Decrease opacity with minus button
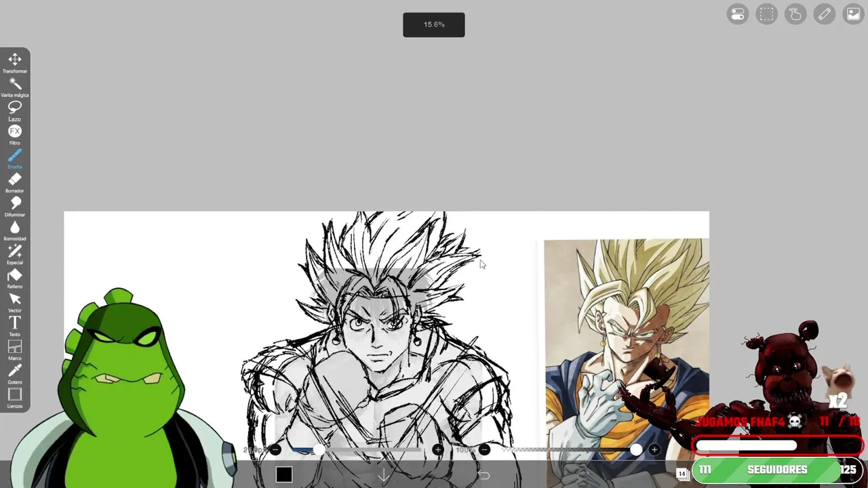The image size is (868, 488). click(484, 449)
